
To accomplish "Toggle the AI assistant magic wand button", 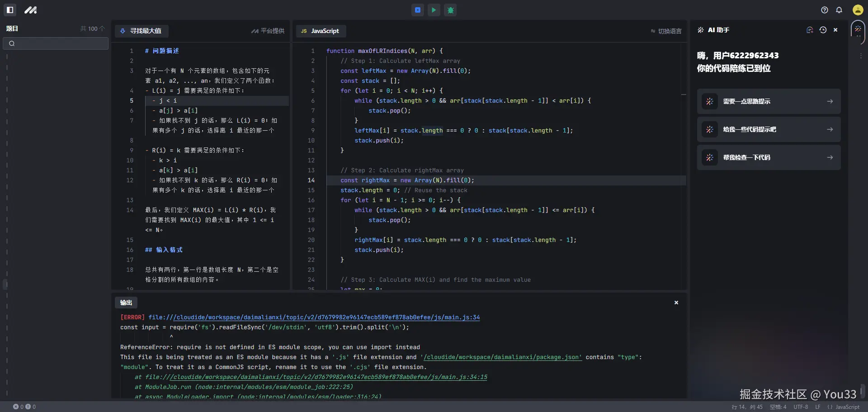I will [x=858, y=29].
